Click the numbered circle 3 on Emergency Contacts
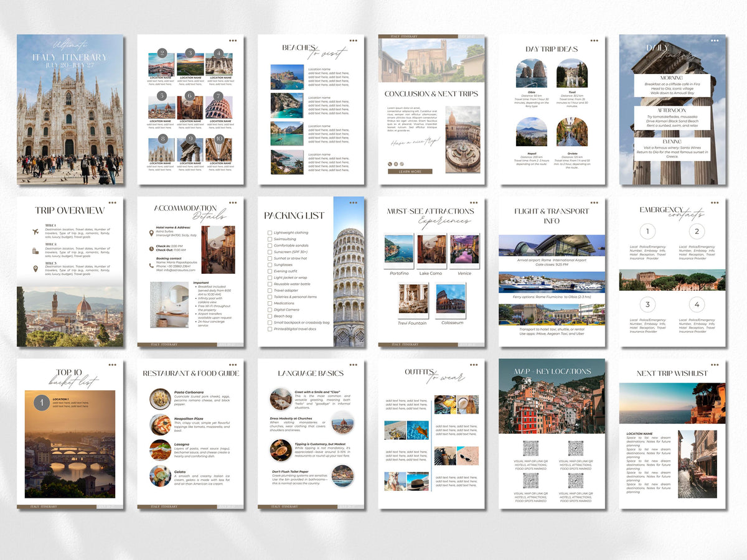 (x=647, y=305)
